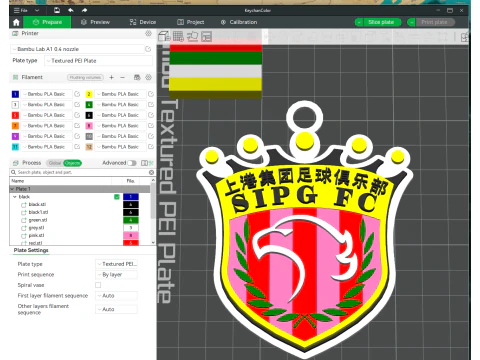This screenshot has width=480, height=360.
Task: Add a filament with the plus icon
Action: 112,77
